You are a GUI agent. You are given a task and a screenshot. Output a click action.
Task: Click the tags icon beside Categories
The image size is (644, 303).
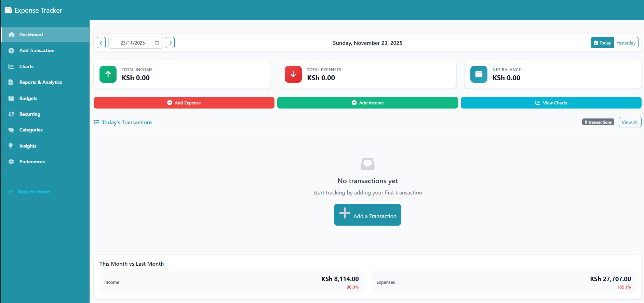pos(11,130)
